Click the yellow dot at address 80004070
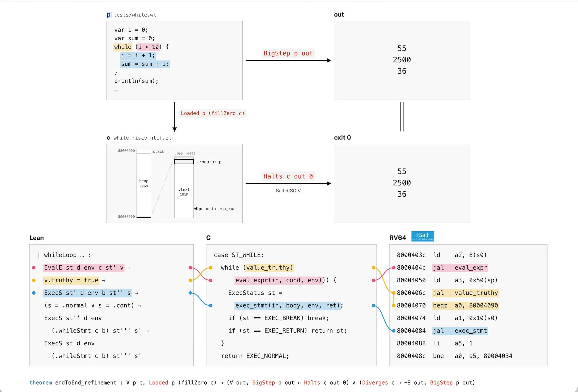Screen dimensions: 578x392 coord(393,305)
